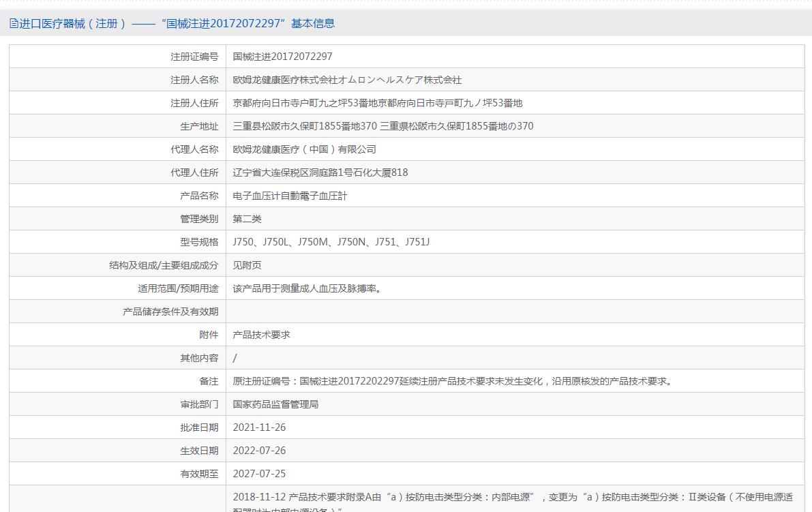This screenshot has width=812, height=512.
Task: Select the 结构及组成/主要组成成分 label
Action: tap(164, 265)
